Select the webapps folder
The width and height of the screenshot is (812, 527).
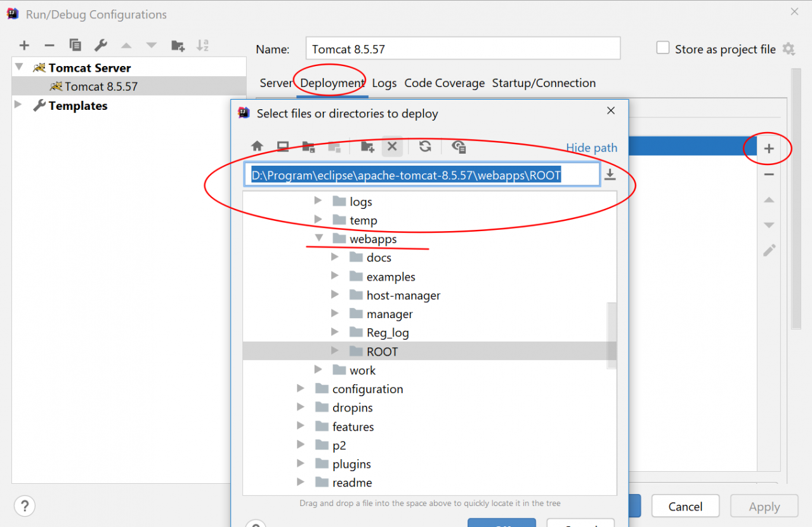(373, 239)
